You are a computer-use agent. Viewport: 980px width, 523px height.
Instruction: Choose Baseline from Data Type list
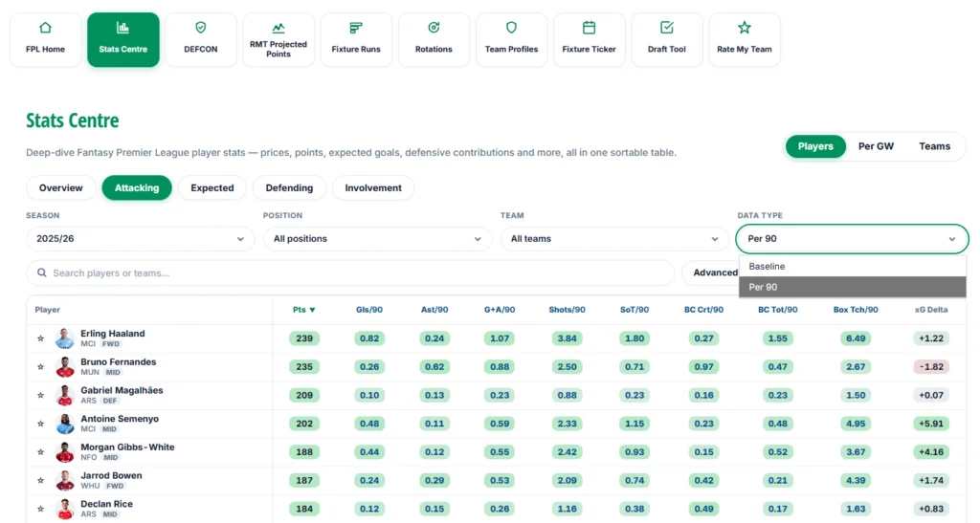(853, 266)
